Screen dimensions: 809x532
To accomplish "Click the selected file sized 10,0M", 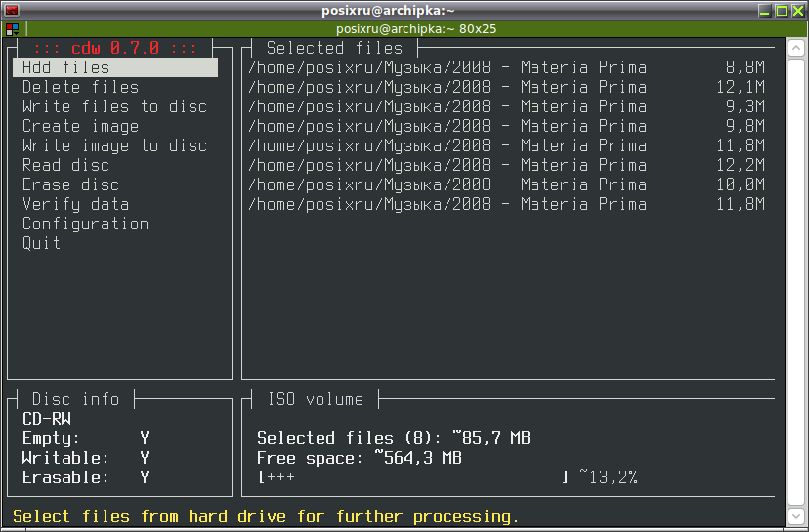I will (506, 185).
